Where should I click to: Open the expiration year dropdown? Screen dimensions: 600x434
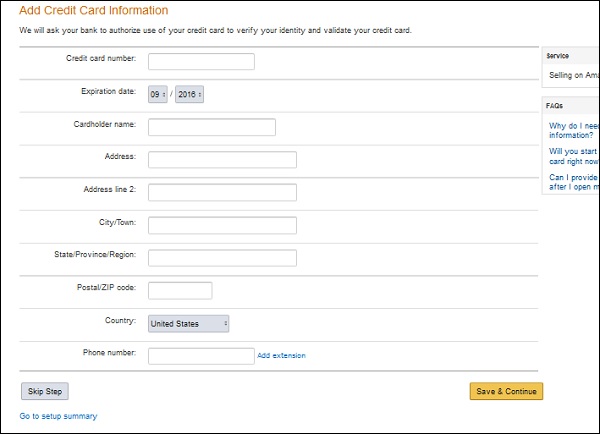tap(190, 94)
